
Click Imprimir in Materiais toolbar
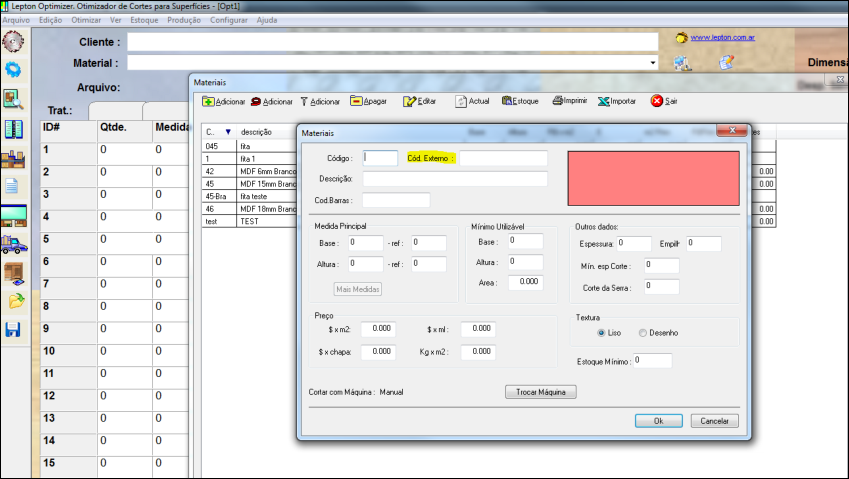570,101
